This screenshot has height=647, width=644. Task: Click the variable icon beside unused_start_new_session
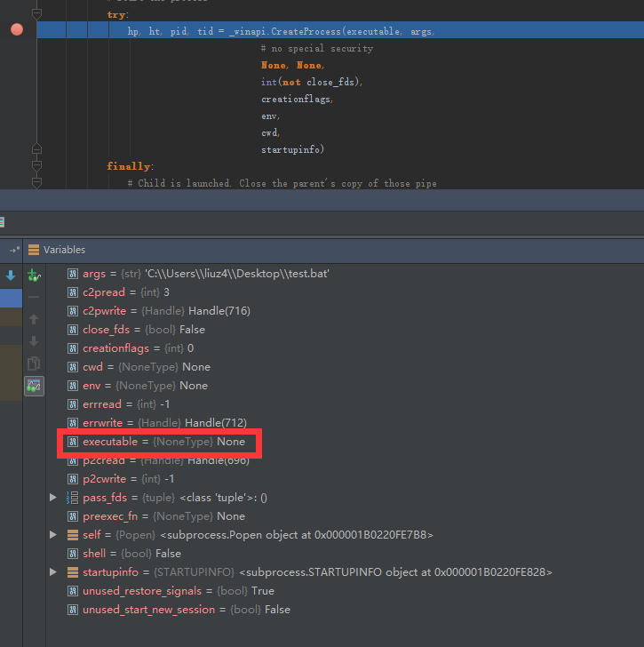(x=73, y=610)
